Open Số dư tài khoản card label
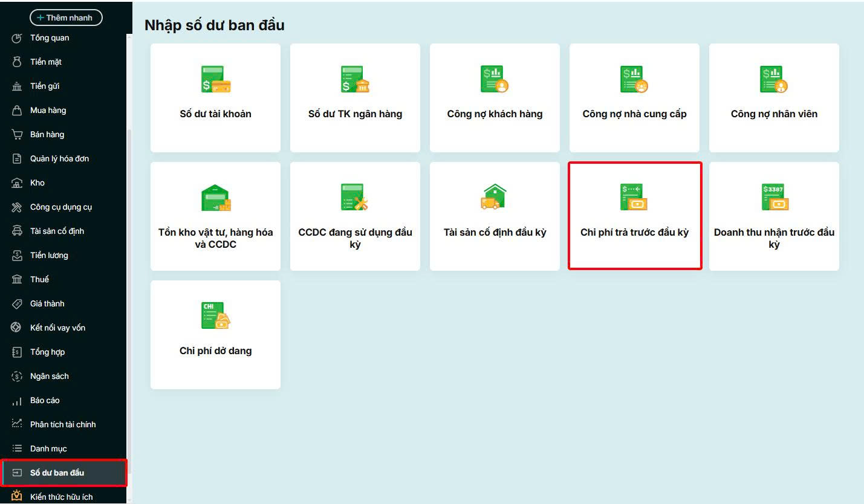 (x=216, y=114)
